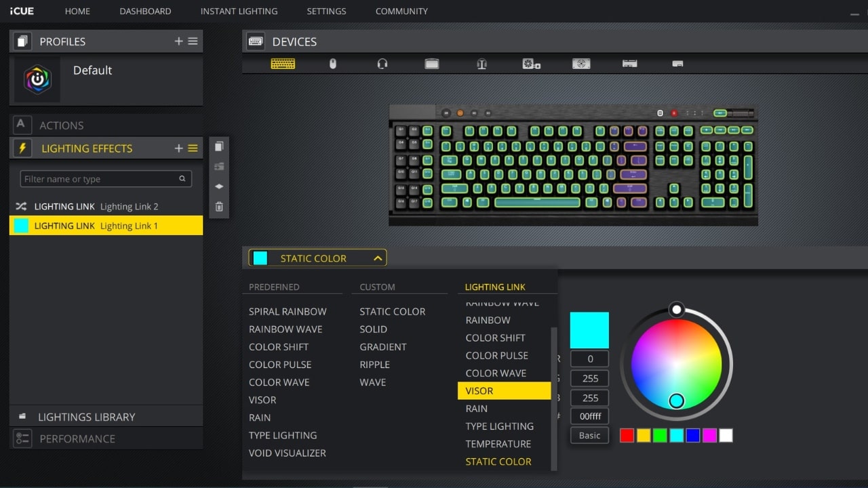Image resolution: width=868 pixels, height=488 pixels.
Task: Click the hex color field 00ffff
Action: pos(589,416)
